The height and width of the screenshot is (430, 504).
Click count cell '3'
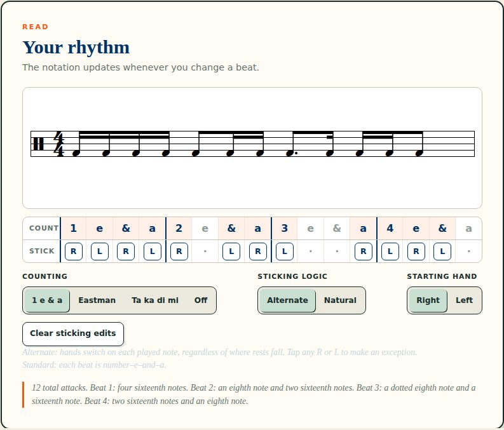coord(285,228)
